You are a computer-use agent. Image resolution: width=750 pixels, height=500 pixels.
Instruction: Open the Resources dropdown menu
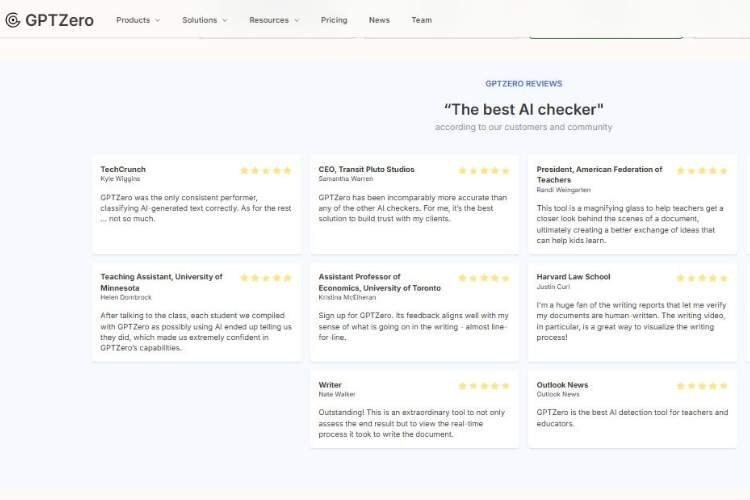[273, 20]
